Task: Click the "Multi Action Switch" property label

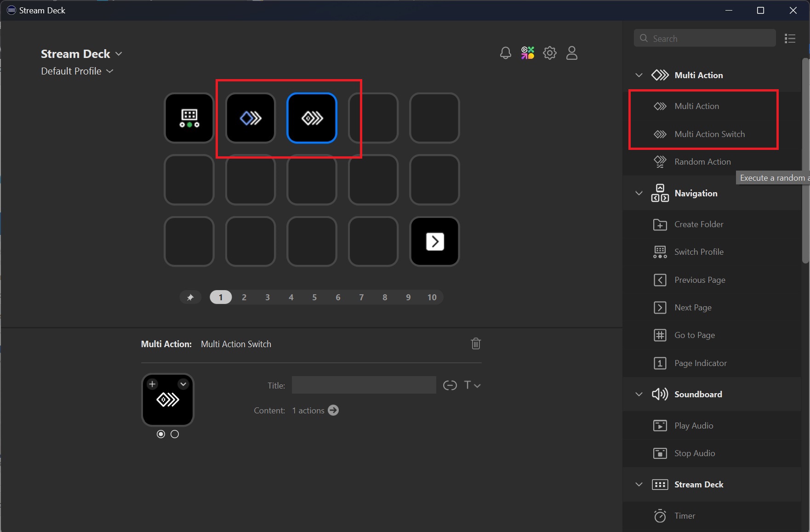Action: (x=236, y=344)
